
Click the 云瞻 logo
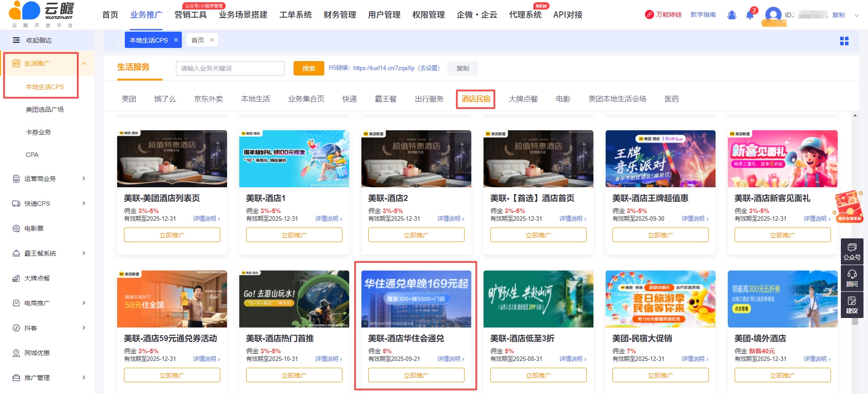(42, 14)
